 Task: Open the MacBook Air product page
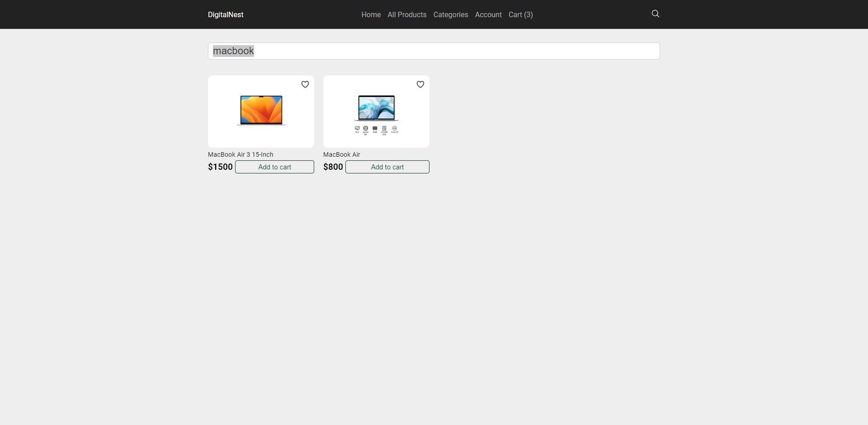(x=341, y=154)
